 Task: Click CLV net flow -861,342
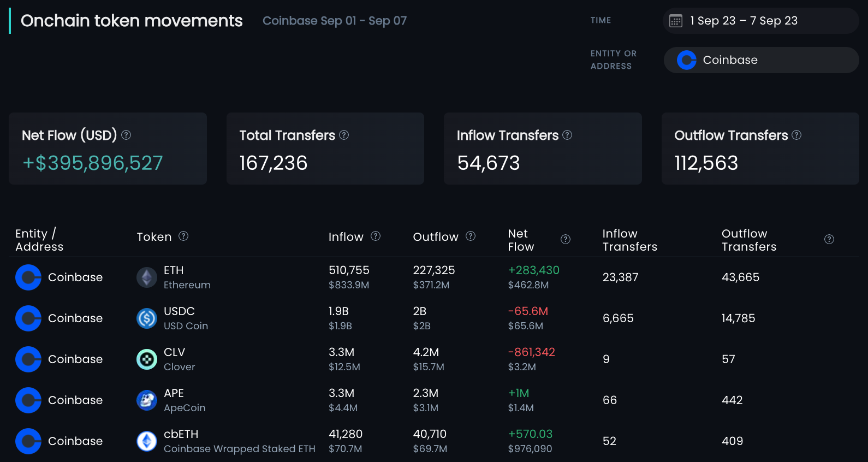tap(531, 352)
